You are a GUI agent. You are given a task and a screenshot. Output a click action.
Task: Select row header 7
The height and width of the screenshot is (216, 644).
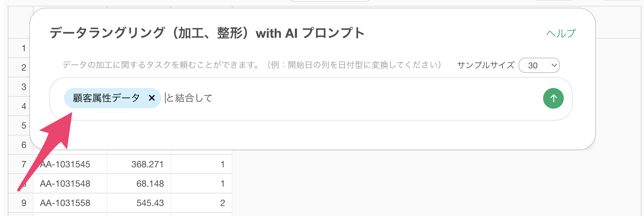click(21, 164)
